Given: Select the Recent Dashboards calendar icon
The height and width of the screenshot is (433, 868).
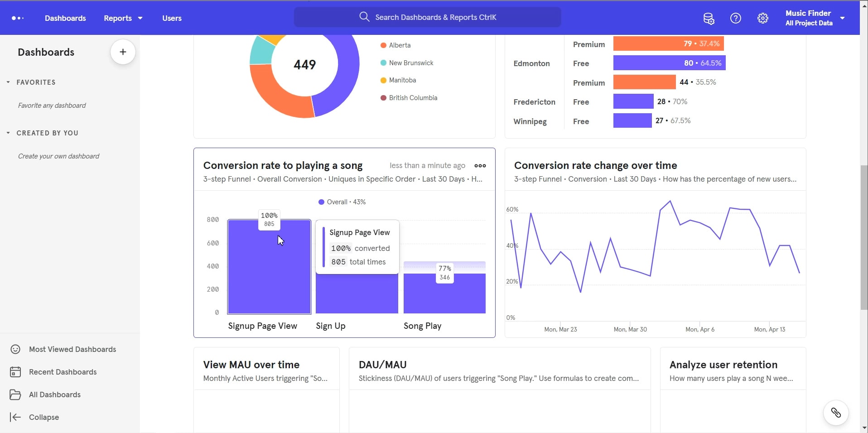Looking at the screenshot, I should pyautogui.click(x=15, y=372).
